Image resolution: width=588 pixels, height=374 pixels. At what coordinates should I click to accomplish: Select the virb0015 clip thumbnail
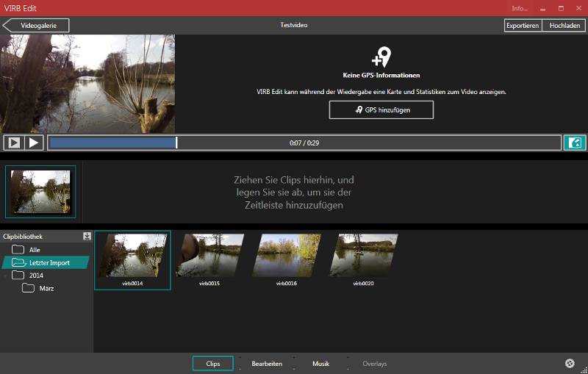point(209,256)
